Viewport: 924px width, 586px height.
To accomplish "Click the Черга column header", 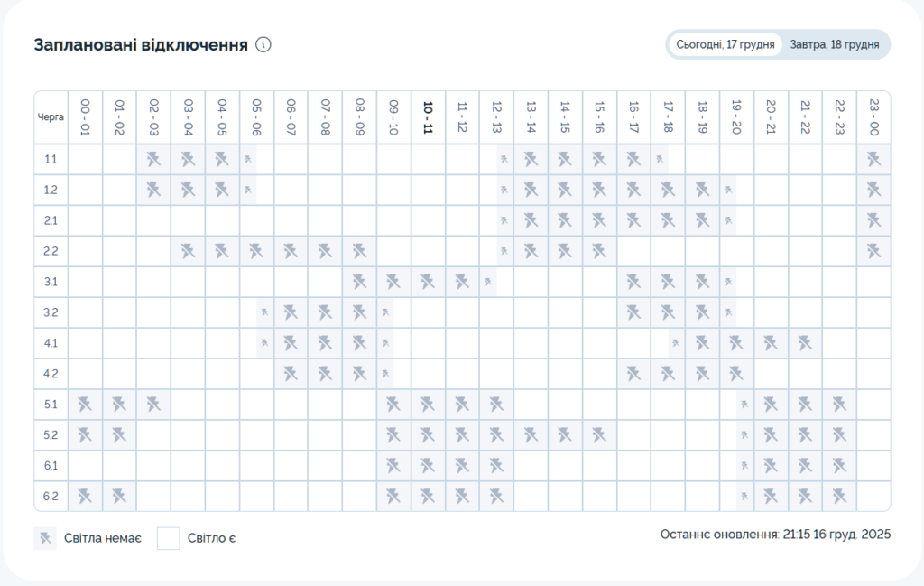I will (51, 117).
